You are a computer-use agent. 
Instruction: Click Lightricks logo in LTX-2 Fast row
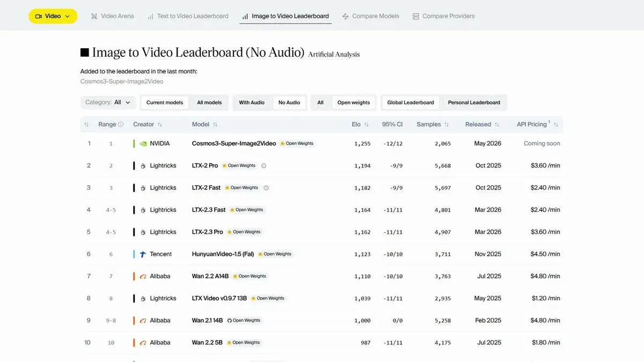(143, 188)
